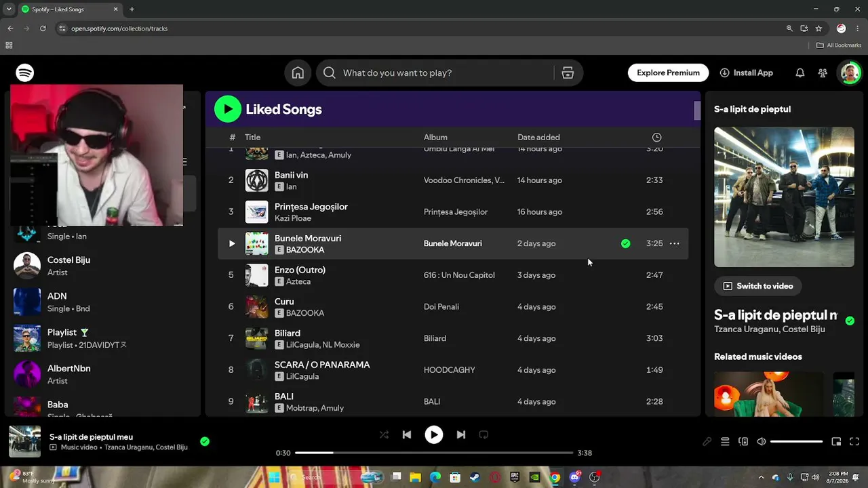Bookmark this page with the star
The image size is (868, 488).
[818, 28]
